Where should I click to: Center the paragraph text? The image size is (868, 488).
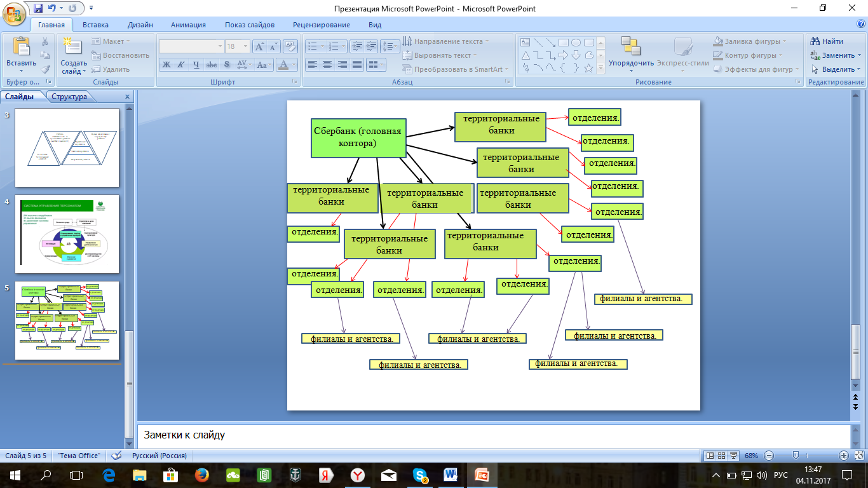327,64
